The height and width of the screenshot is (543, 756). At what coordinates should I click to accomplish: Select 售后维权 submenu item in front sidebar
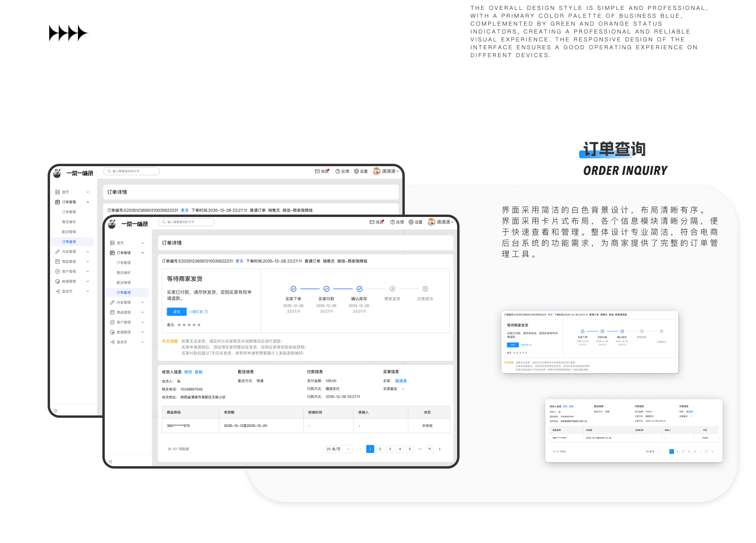(x=123, y=272)
